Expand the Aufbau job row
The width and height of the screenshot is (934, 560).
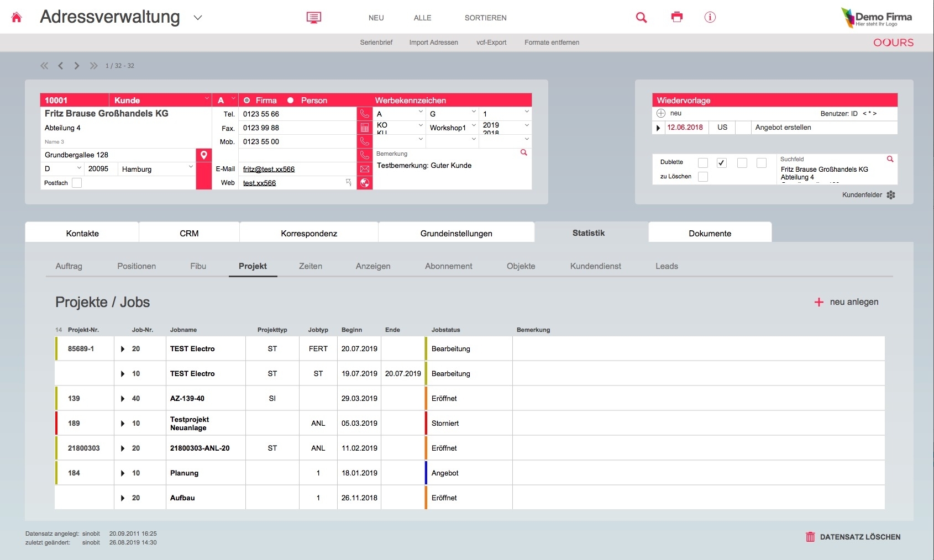[x=123, y=498]
